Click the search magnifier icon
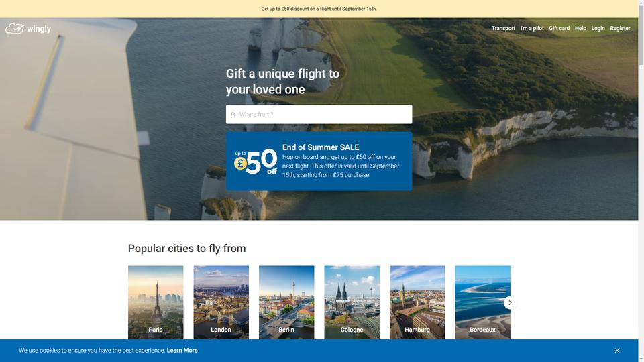 (233, 115)
